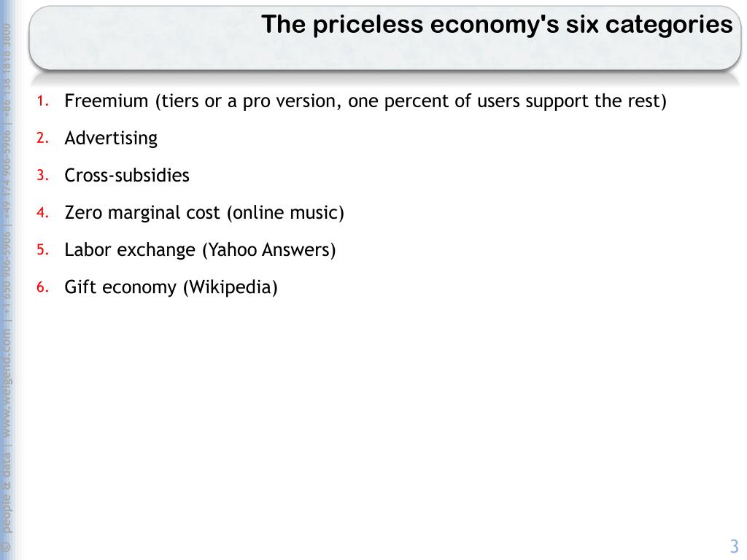Click the red number 5 list marker
The width and height of the screenshot is (747, 560).
43,249
